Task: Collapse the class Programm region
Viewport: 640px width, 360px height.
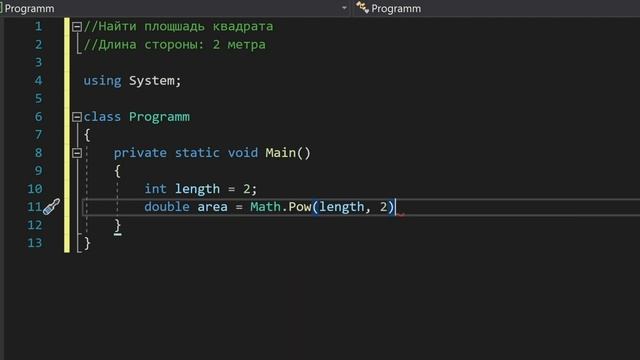Action: click(77, 117)
